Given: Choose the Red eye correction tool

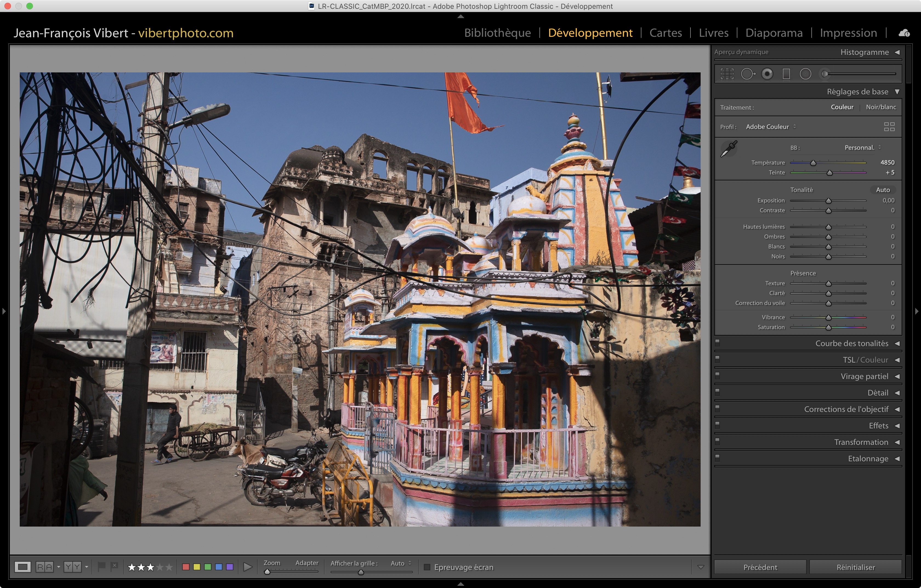Looking at the screenshot, I should tap(767, 74).
